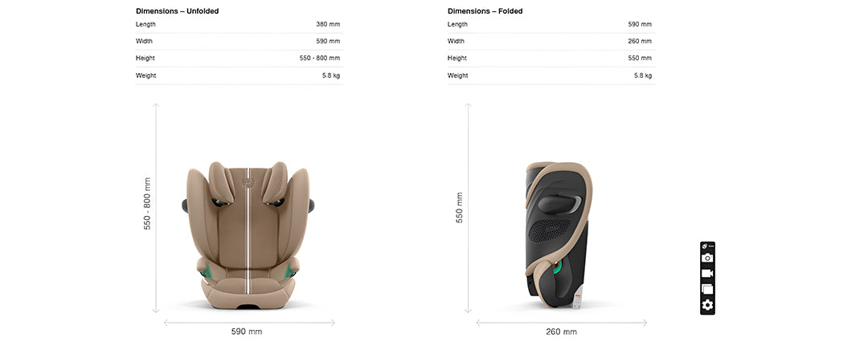This screenshot has height=350, width=868.
Task: Open the gallery stacked-windows icon
Action: point(707,289)
